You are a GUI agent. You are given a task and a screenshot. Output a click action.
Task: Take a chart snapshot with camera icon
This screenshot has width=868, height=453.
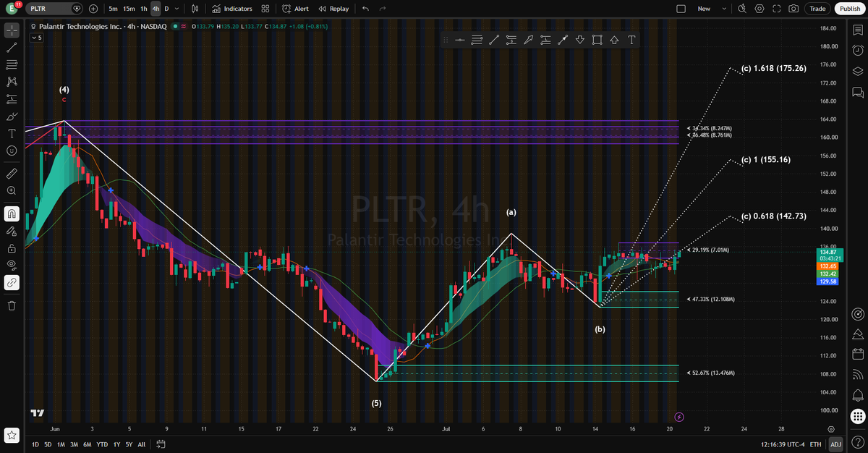point(794,9)
